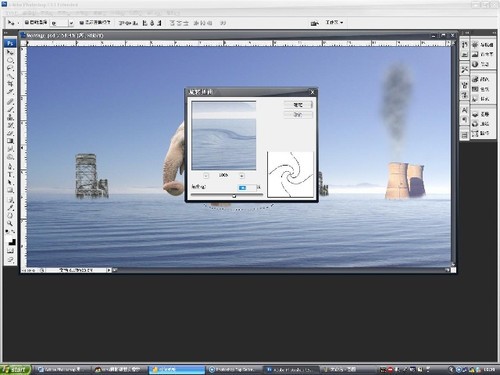Select the Pen tool
The image size is (500, 375).
10,166
